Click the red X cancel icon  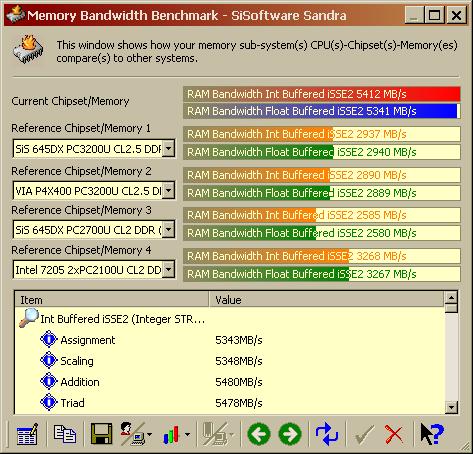click(394, 434)
